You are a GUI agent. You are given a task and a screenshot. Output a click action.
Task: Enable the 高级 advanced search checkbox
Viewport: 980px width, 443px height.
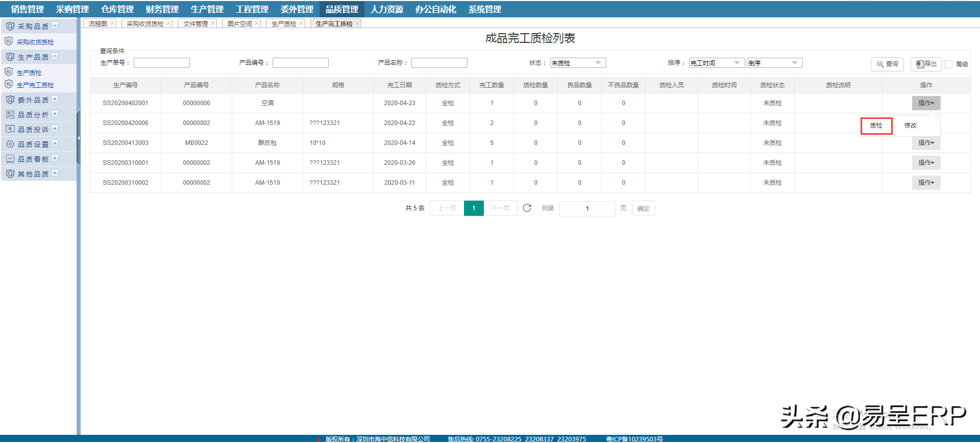(948, 64)
